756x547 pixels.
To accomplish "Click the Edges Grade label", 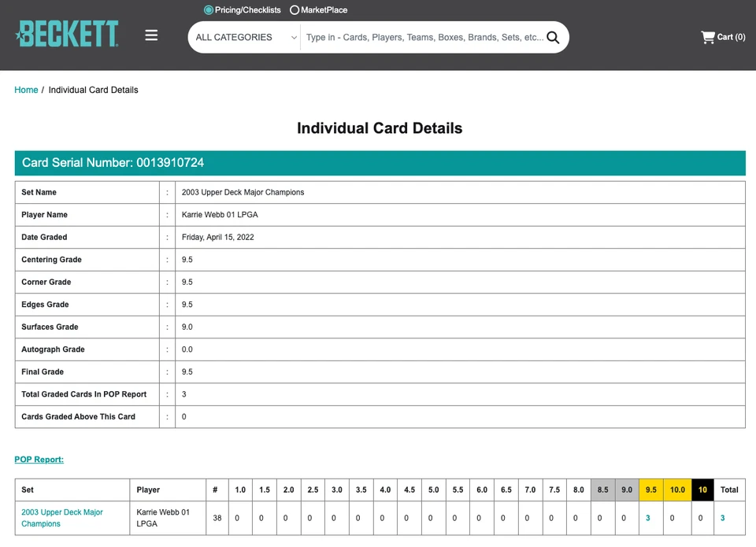I will 46,305.
